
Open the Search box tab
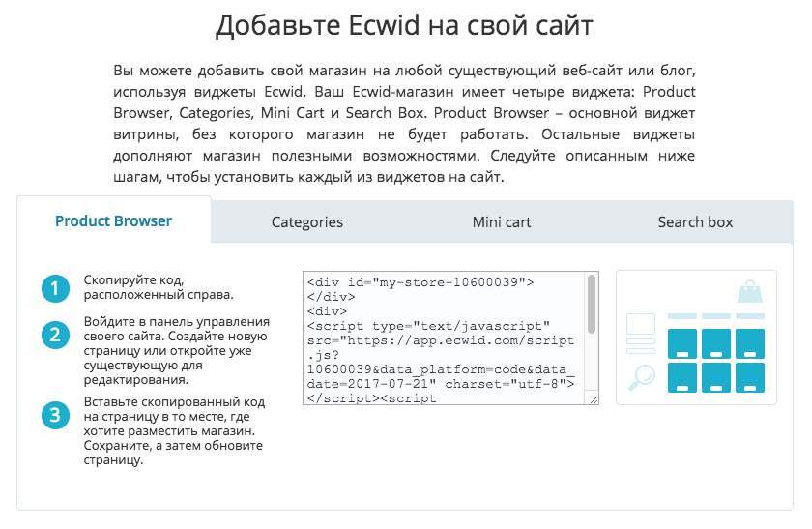point(695,222)
